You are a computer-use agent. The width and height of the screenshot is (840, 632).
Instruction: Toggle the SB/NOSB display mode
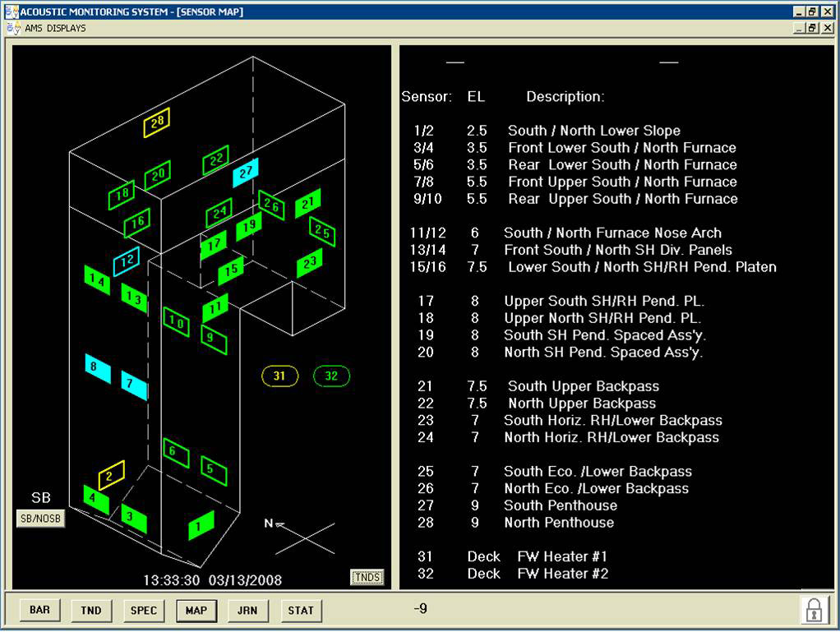(x=39, y=519)
